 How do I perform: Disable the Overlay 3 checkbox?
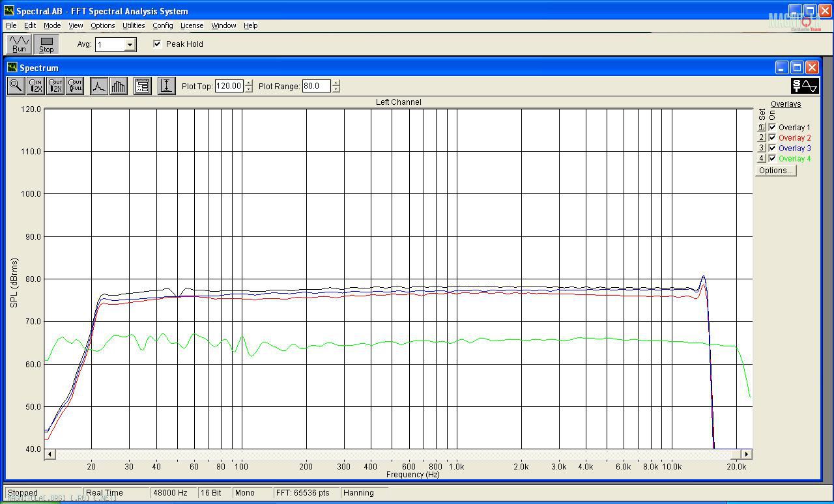coord(772,148)
